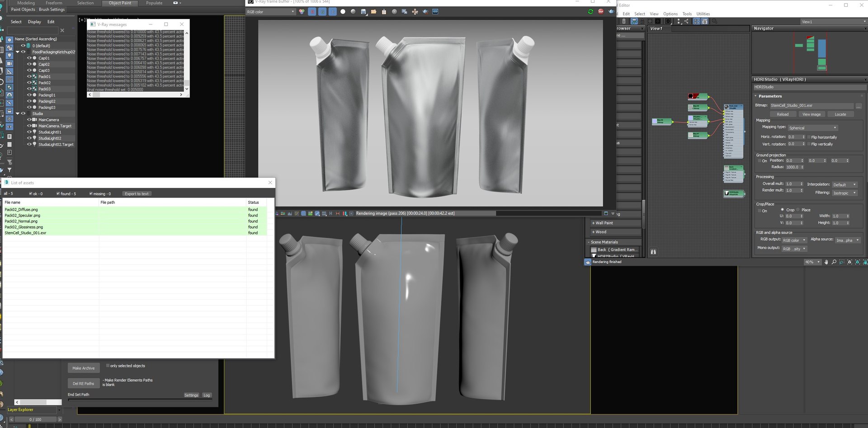Toggle the 'ok - 0' filter checkbox
Viewport: 868px width, 428px height.
(x=31, y=193)
